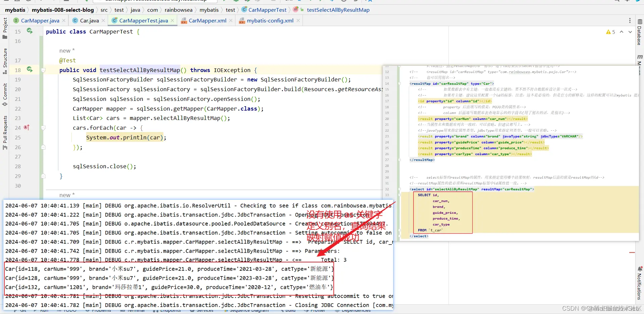Collapse the forEach lambda block fold
Viewport: 644px width, 314px height.
(43, 128)
